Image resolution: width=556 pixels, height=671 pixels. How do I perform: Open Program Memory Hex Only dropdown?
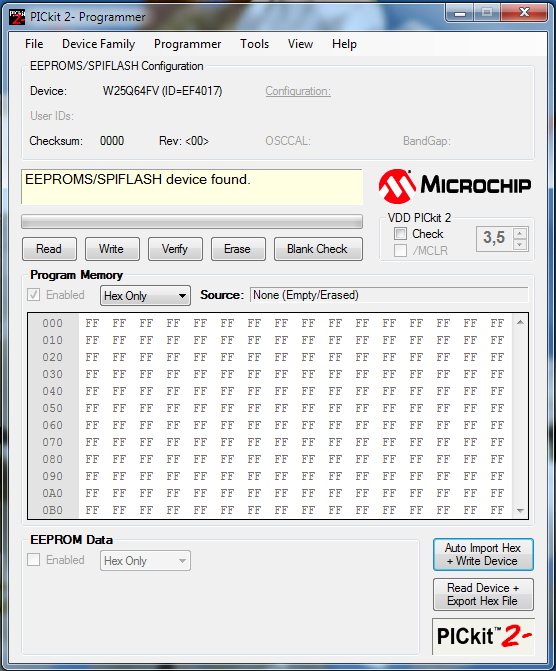145,296
